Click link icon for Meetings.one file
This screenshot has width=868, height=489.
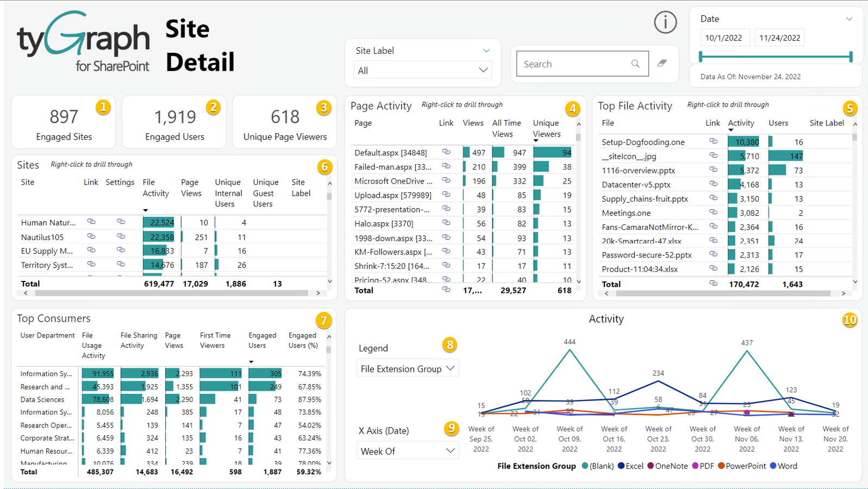(x=713, y=212)
